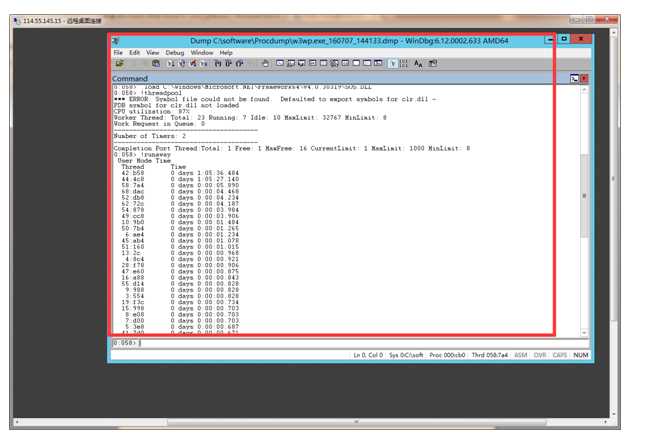
Task: Click the remote desktop window title text
Action: pyautogui.click(x=62, y=20)
